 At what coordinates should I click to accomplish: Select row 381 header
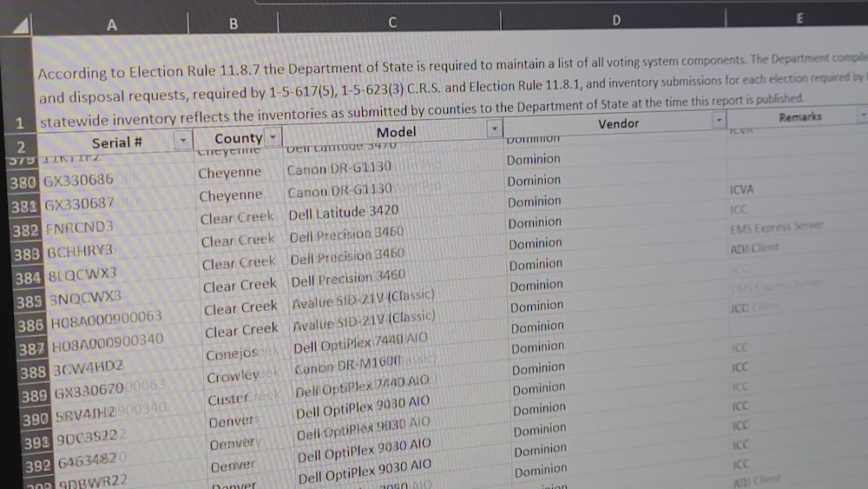[24, 207]
